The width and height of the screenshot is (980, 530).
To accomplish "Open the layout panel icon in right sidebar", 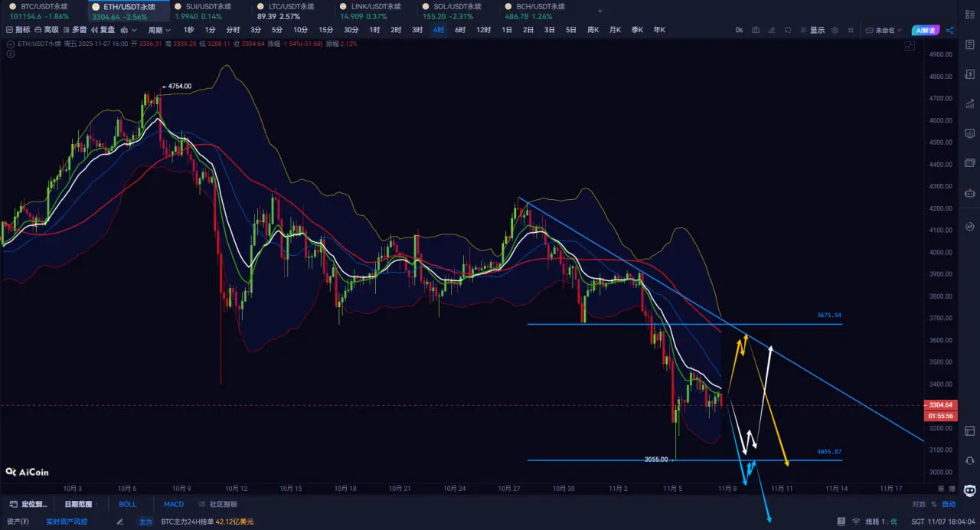I will click(969, 431).
